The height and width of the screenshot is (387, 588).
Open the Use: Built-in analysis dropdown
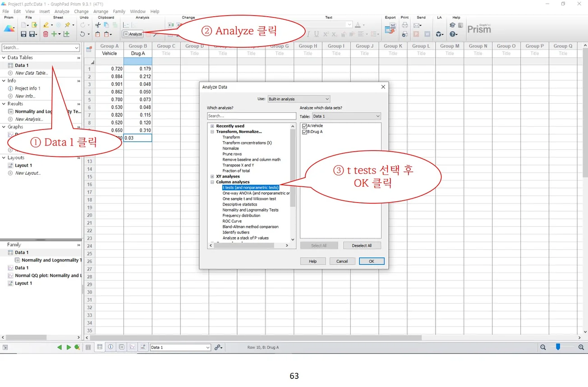(x=299, y=99)
